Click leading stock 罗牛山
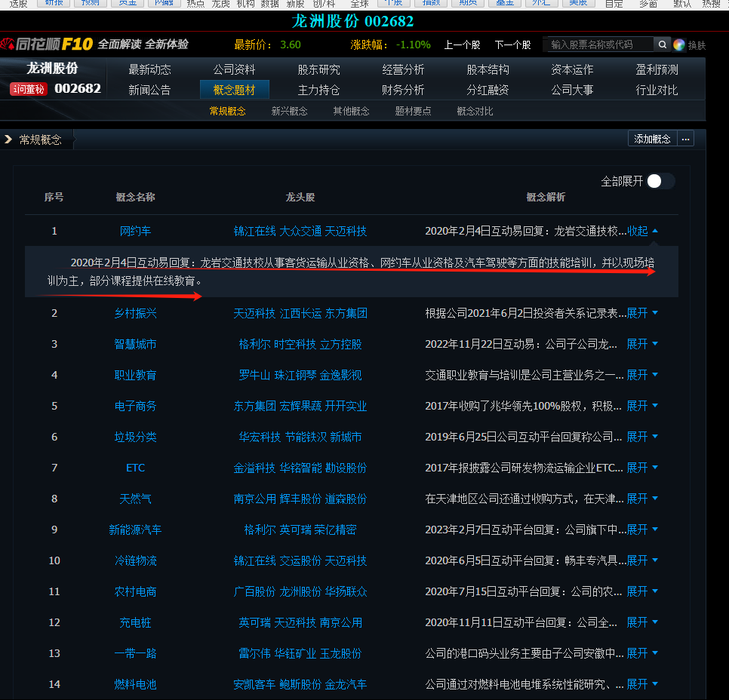Image resolution: width=729 pixels, height=700 pixels. [254, 375]
